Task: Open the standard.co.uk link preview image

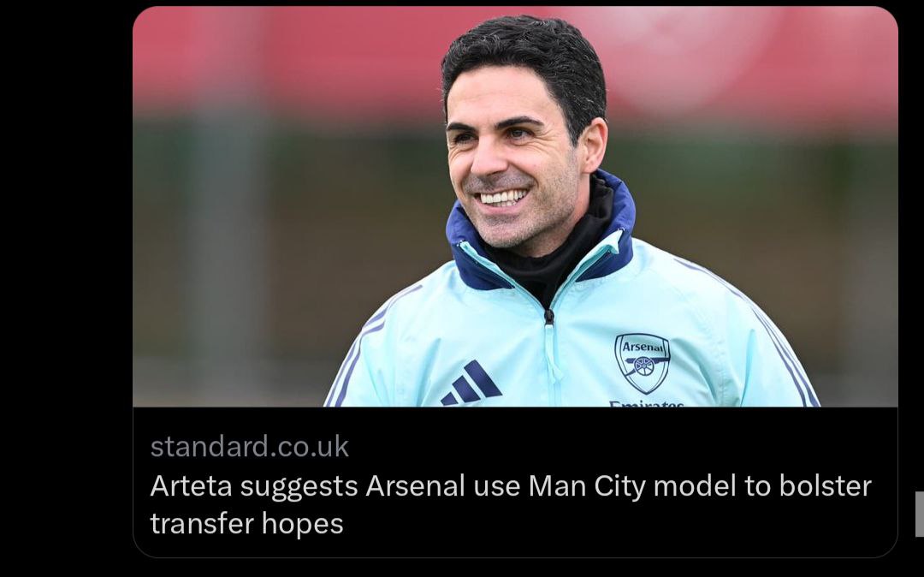Action: 515,206
